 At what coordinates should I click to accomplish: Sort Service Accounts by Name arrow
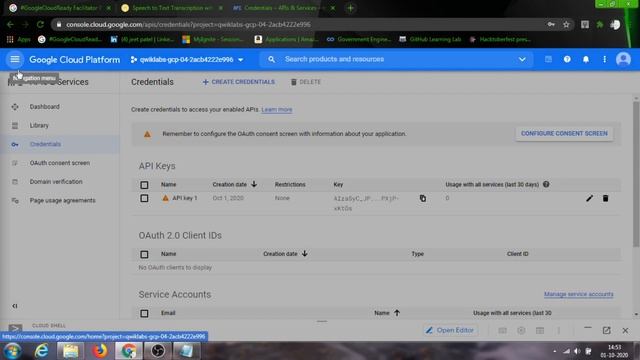pyautogui.click(x=397, y=313)
